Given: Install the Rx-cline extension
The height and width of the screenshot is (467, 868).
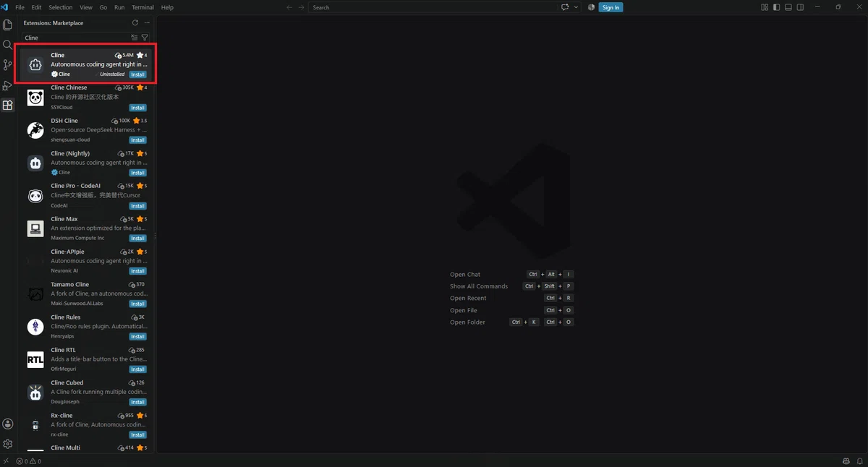Looking at the screenshot, I should pyautogui.click(x=137, y=434).
